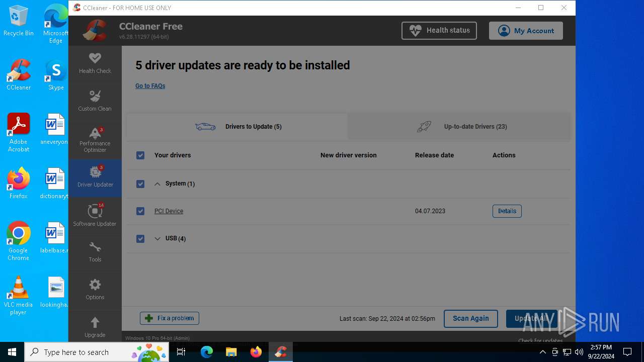Open Task View on taskbar

tap(181, 352)
